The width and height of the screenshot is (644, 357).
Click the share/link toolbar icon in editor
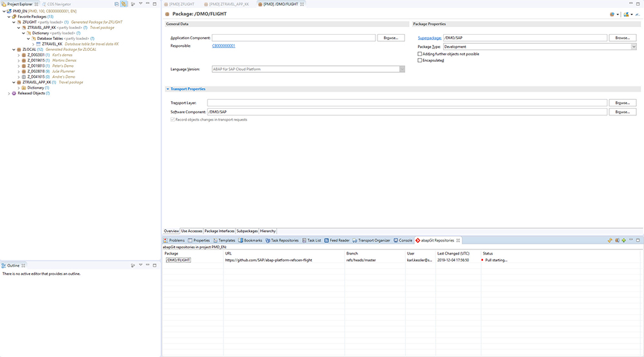(x=626, y=14)
